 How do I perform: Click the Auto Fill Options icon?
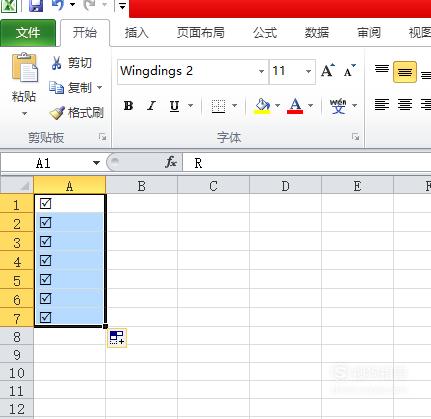tap(117, 338)
